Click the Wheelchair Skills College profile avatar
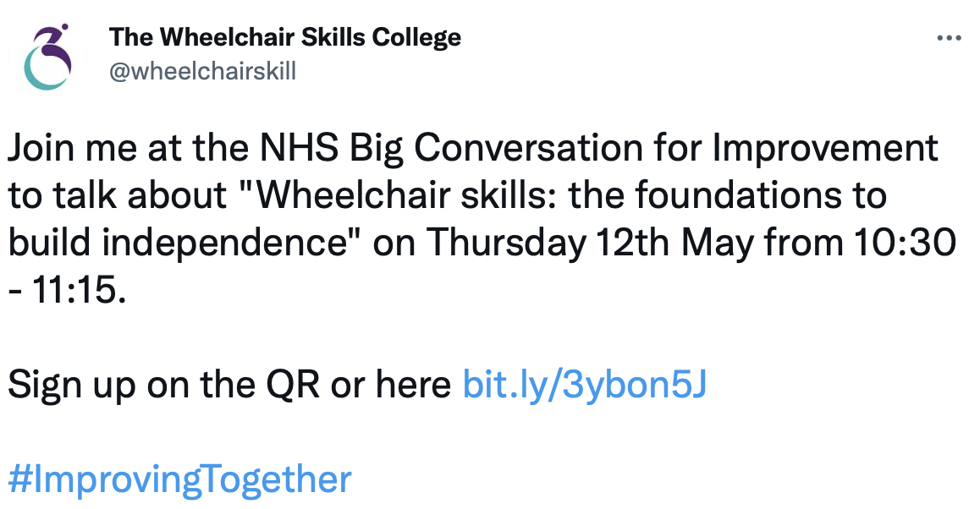The image size is (980, 509). 47,57
